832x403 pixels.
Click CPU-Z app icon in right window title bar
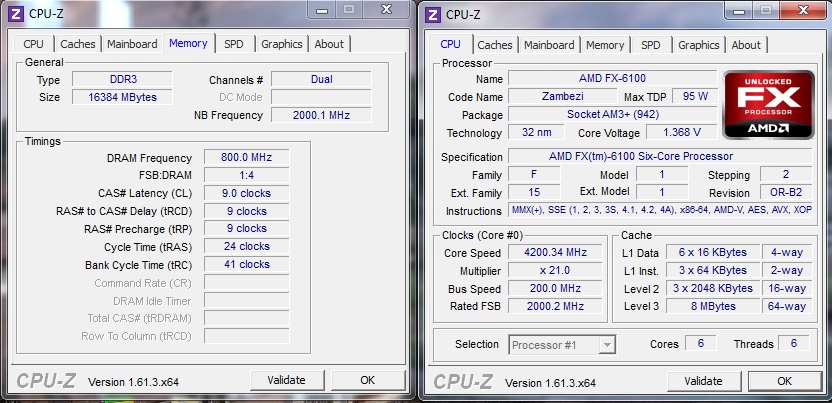click(x=434, y=15)
